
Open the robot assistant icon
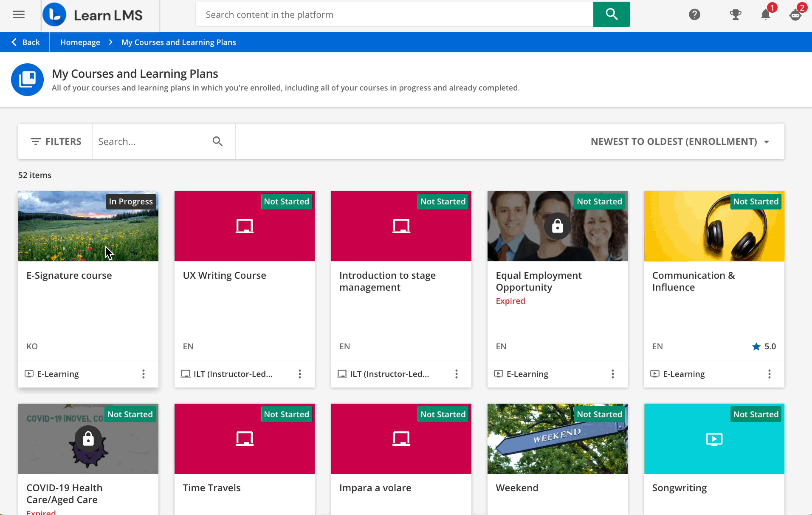tap(795, 15)
